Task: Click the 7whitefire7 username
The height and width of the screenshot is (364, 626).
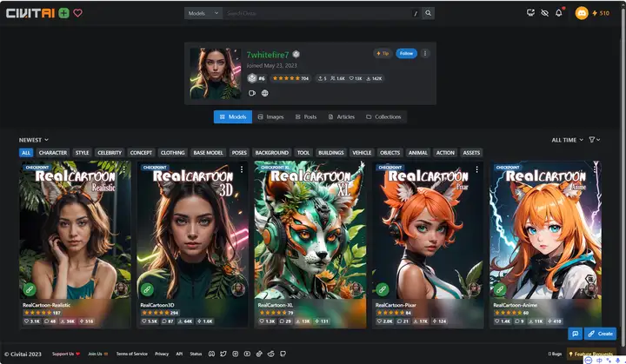Action: pyautogui.click(x=268, y=55)
